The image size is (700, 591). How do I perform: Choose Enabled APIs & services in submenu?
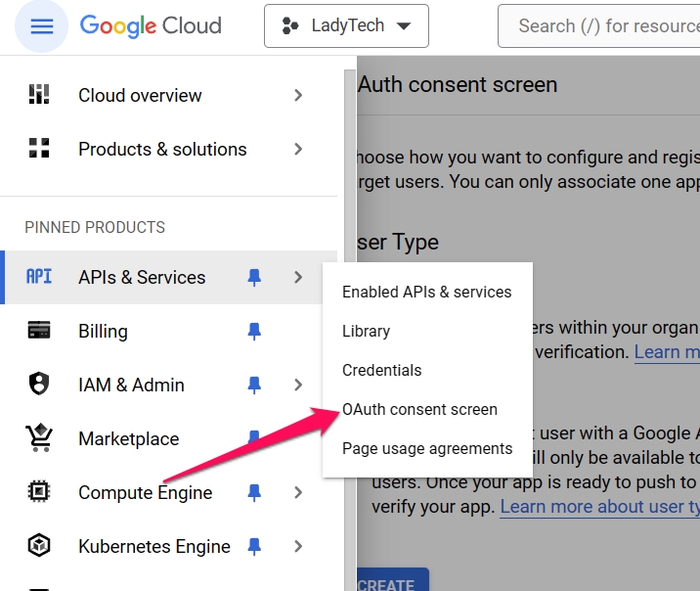click(x=427, y=292)
